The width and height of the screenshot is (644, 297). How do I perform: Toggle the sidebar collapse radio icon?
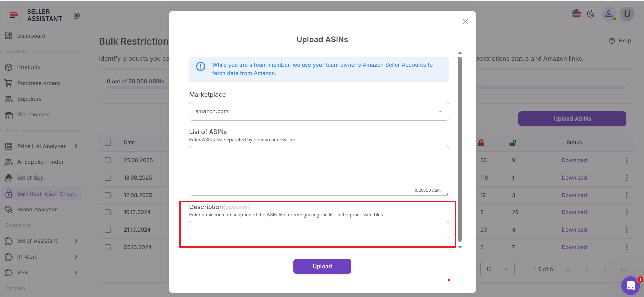click(77, 16)
